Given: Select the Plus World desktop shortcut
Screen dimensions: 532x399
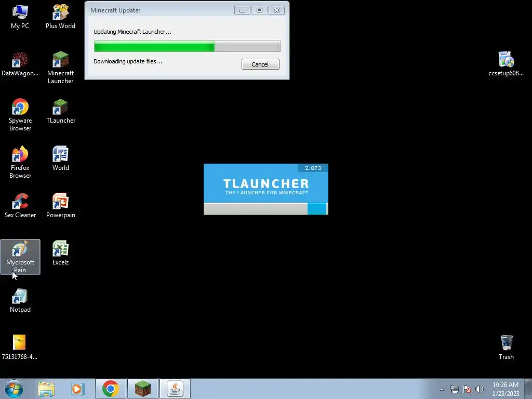Looking at the screenshot, I should pyautogui.click(x=60, y=16).
